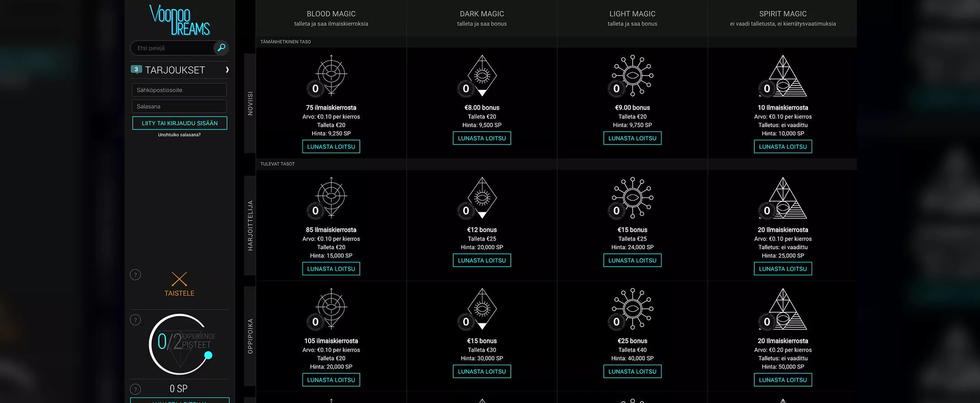Viewport: 980px width, 403px height.
Task: Select the Noviisi level side tab
Action: (x=250, y=103)
